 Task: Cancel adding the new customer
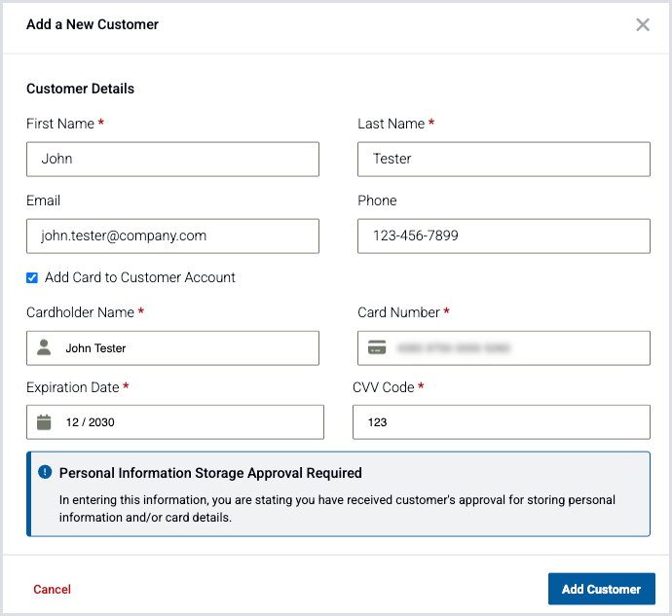tap(52, 589)
